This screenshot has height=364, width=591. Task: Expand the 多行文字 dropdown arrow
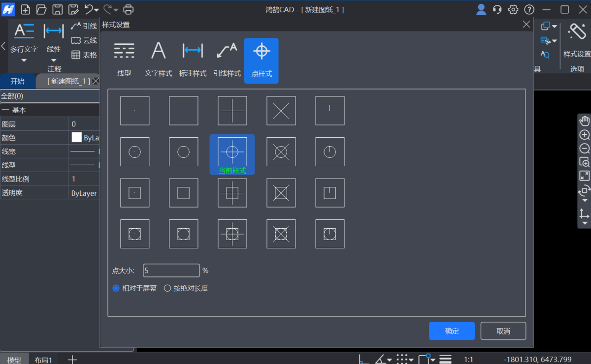click(x=24, y=60)
